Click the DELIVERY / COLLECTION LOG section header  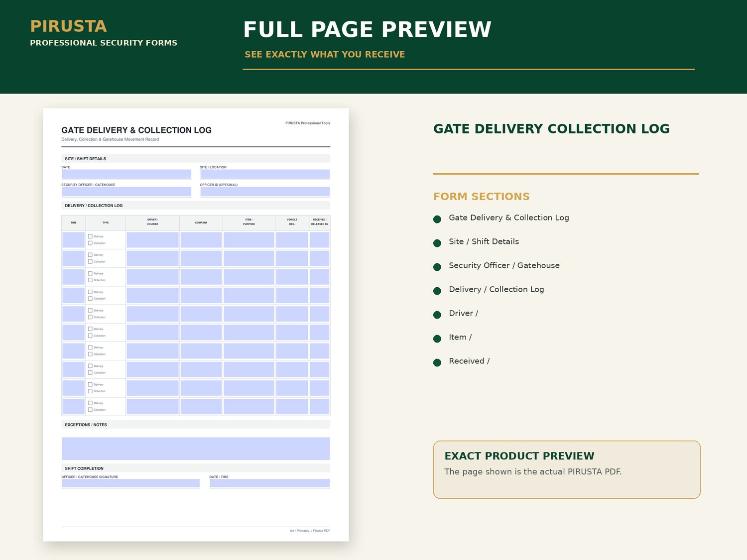[196, 206]
